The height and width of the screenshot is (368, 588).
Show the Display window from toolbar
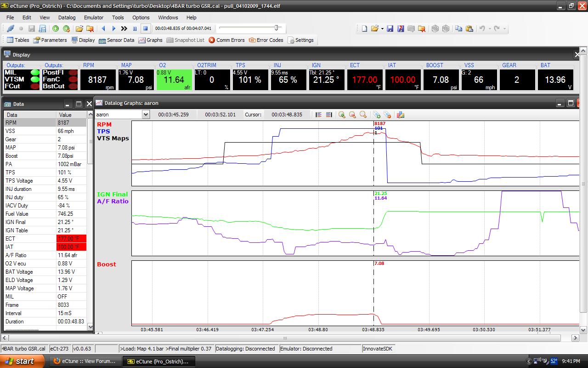click(x=83, y=40)
